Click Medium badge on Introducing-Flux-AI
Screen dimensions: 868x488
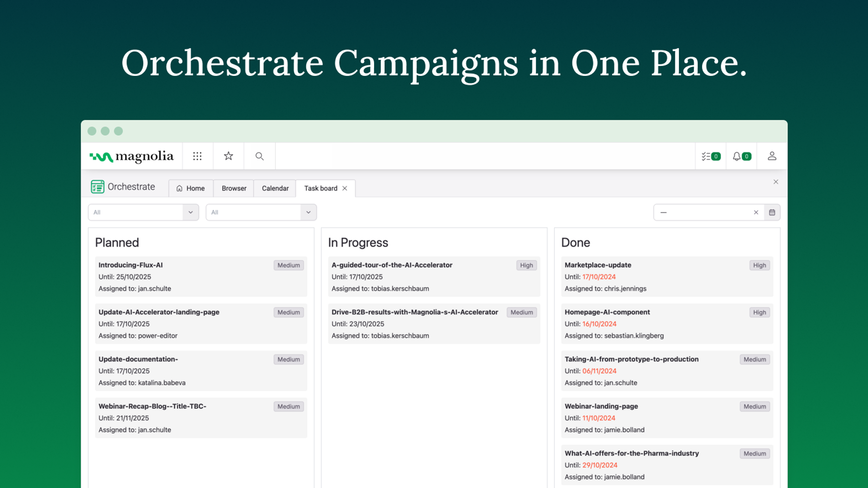[289, 265]
